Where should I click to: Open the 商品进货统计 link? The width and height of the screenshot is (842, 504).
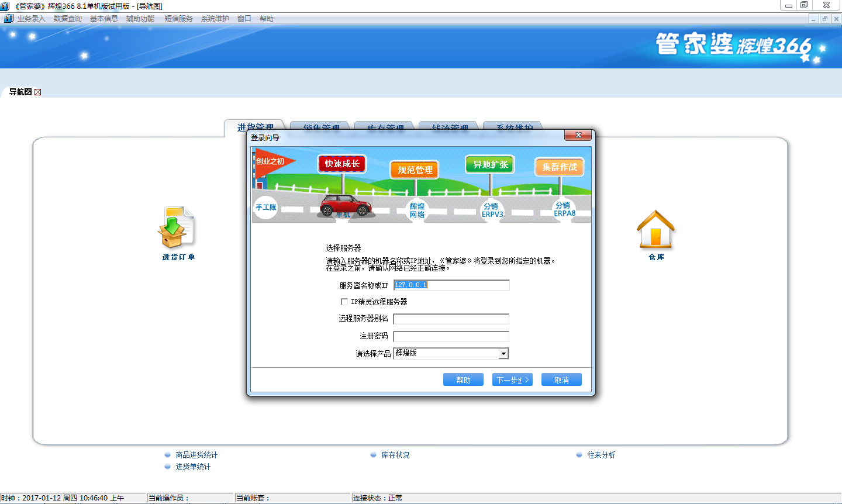pos(196,455)
